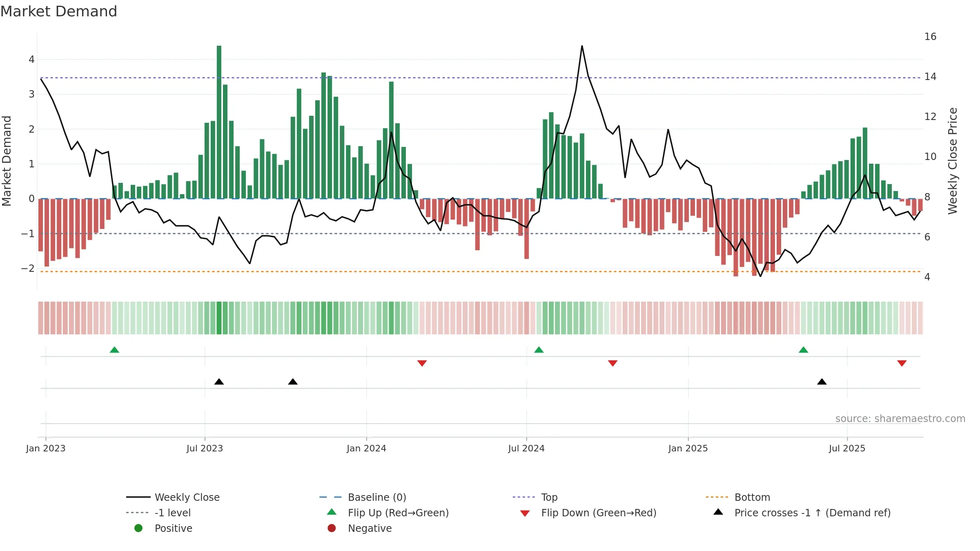The height and width of the screenshot is (551, 980).
Task: Click the red flip-down marker near October 2024
Action: tap(612, 363)
